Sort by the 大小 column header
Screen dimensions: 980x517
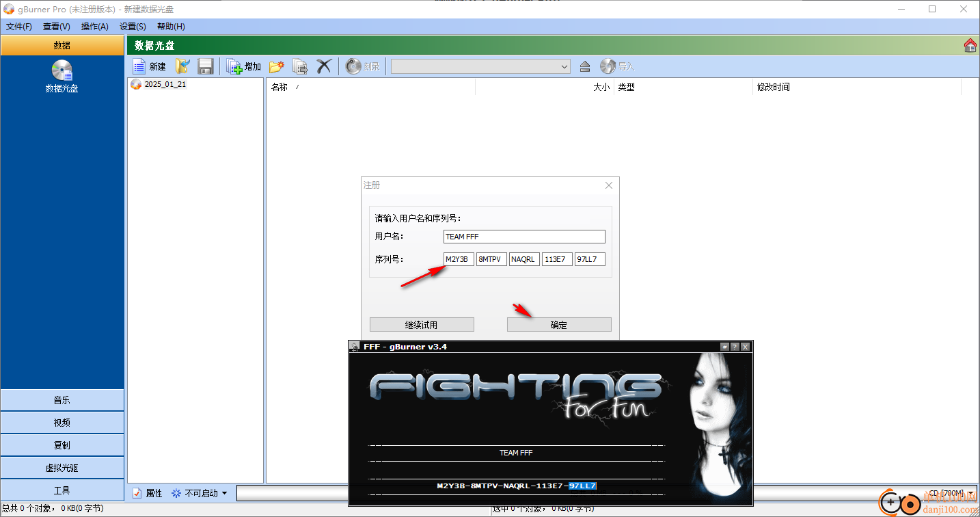[545, 87]
